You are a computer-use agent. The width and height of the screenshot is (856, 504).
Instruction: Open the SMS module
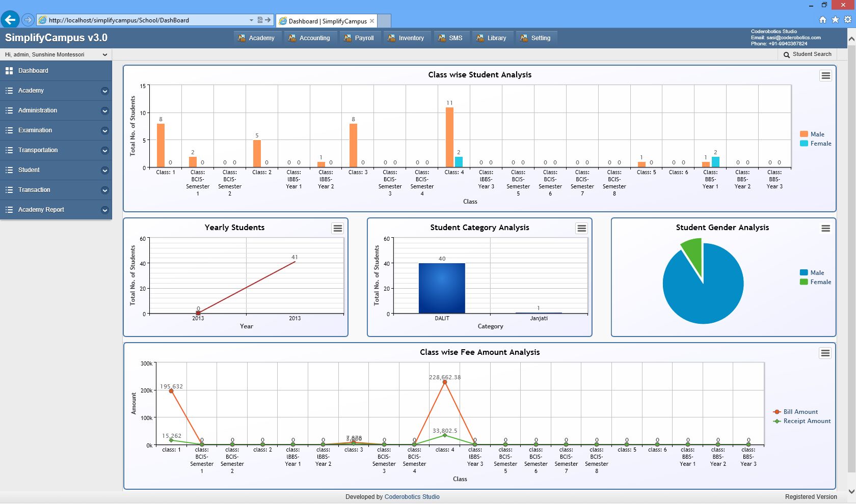click(x=451, y=37)
